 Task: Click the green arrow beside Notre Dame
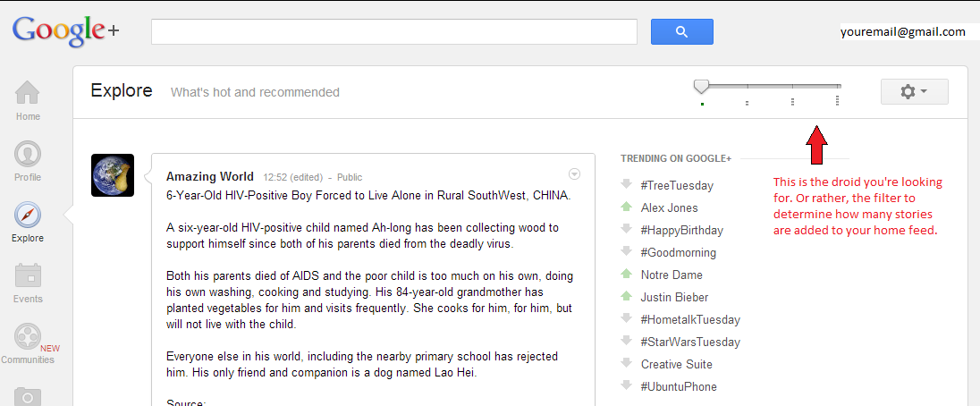(x=626, y=275)
